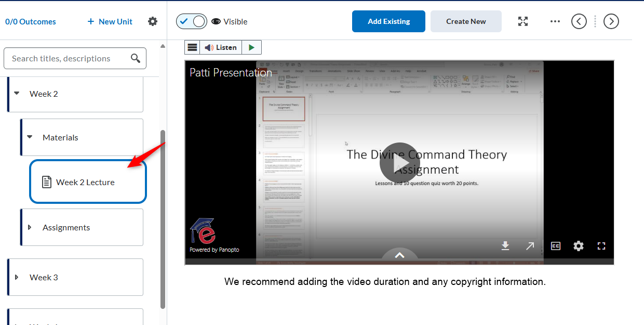Viewport: 644px width, 325px height.
Task: Click the sidebar vertical scrollbar thumb
Action: pyautogui.click(x=163, y=218)
